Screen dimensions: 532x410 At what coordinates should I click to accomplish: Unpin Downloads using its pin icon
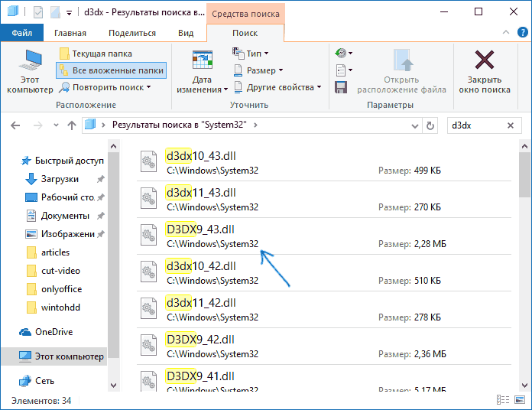tap(100, 179)
